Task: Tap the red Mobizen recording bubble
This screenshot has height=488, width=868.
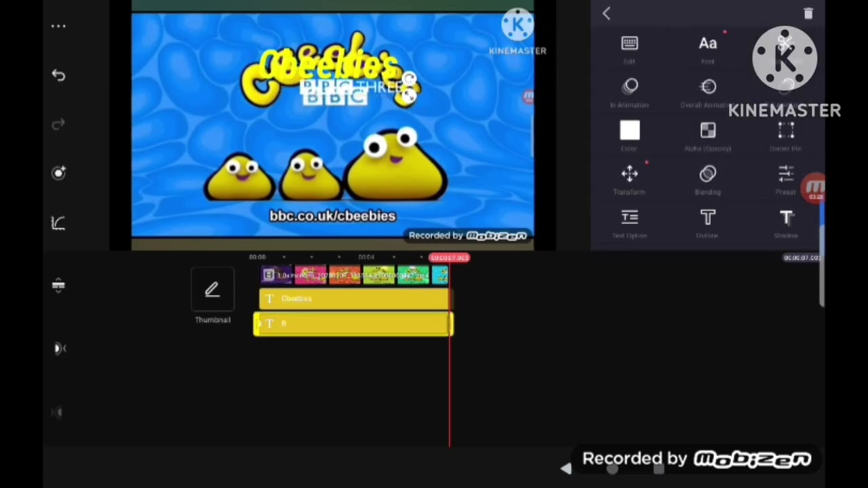Action: (x=813, y=188)
